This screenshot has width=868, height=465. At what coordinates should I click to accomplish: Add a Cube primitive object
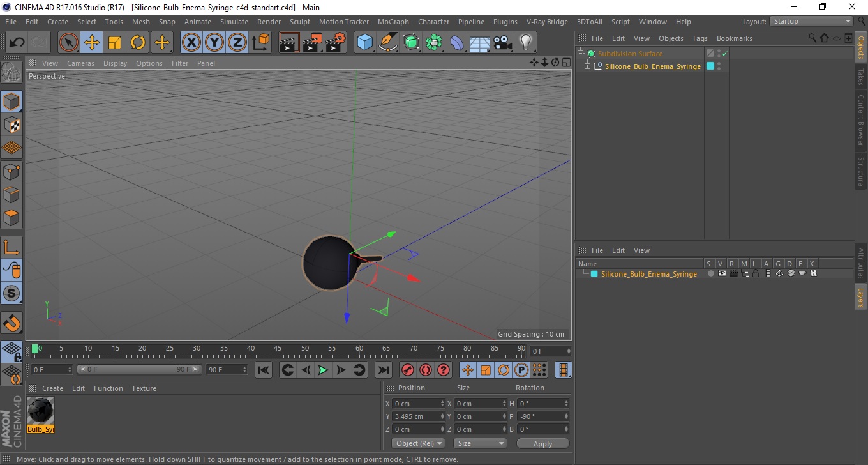[364, 43]
